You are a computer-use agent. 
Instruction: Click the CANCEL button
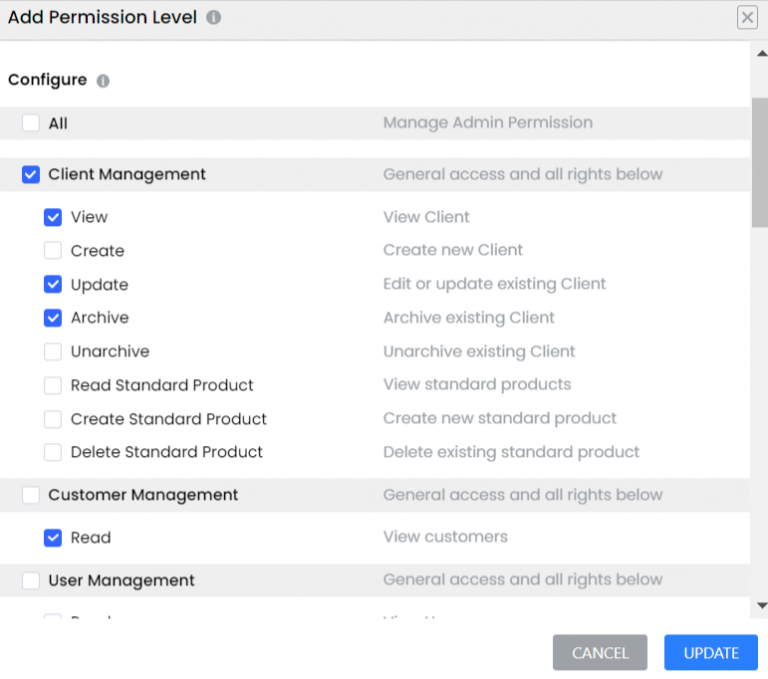(600, 653)
